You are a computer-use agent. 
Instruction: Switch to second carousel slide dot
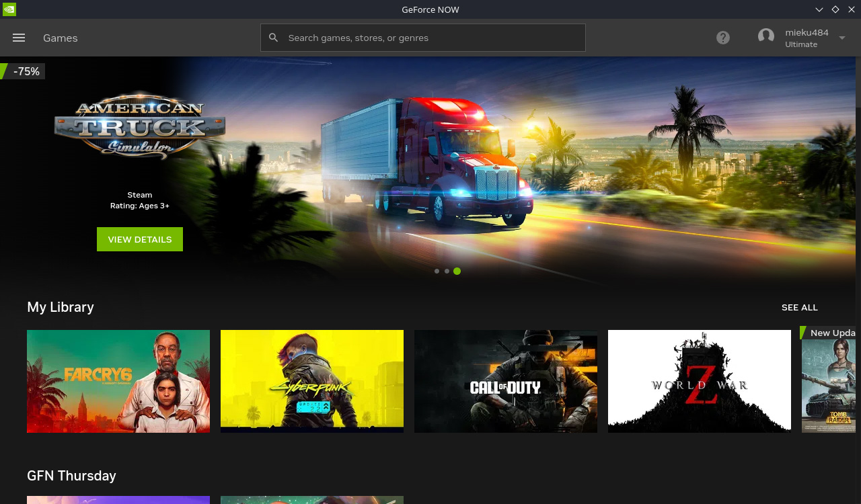point(447,271)
